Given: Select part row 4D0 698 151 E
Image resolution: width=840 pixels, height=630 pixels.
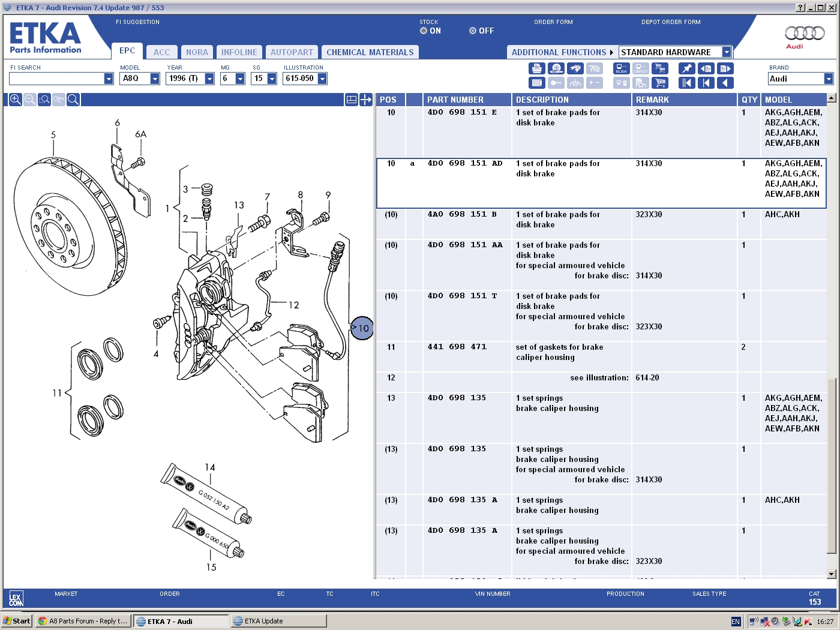Looking at the screenshot, I should (x=601, y=132).
